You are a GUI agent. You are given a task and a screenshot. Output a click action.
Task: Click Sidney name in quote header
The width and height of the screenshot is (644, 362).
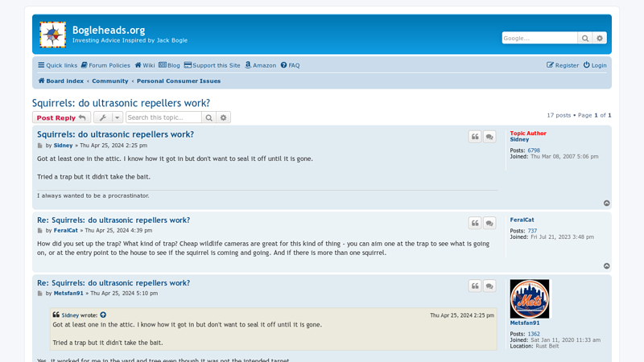pyautogui.click(x=70, y=315)
